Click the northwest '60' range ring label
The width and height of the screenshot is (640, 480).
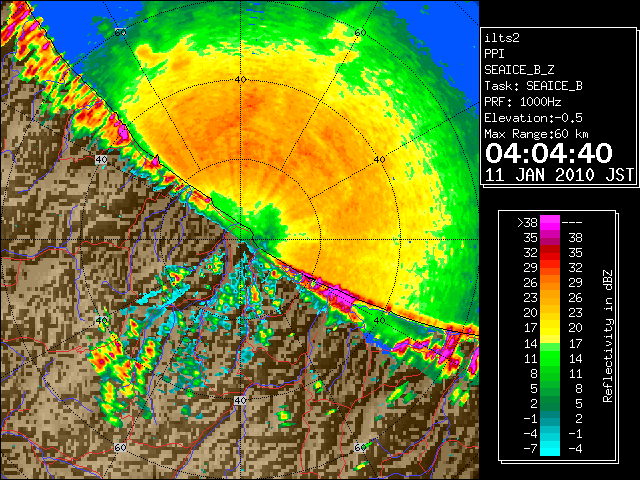(120, 32)
